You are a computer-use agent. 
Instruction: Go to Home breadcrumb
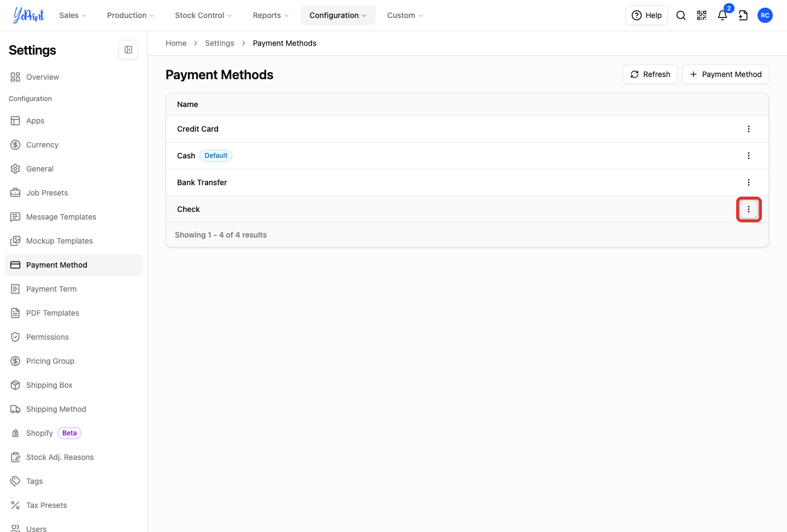click(176, 43)
